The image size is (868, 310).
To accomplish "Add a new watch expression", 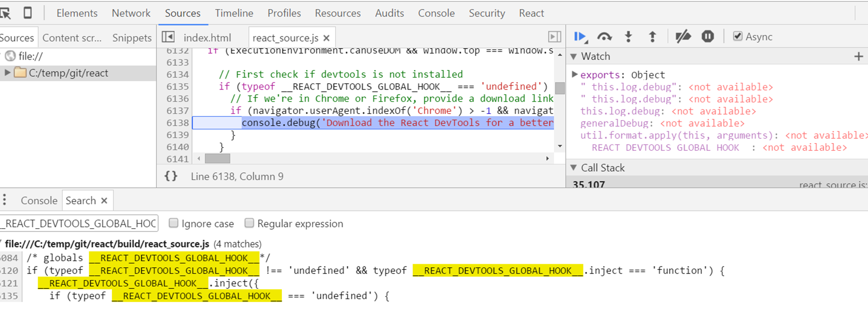I will coord(858,56).
